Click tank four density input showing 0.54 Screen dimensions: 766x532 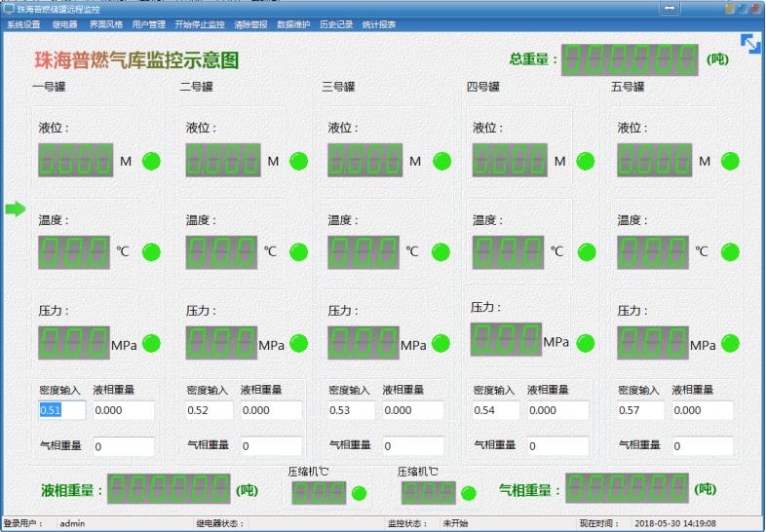tap(496, 410)
